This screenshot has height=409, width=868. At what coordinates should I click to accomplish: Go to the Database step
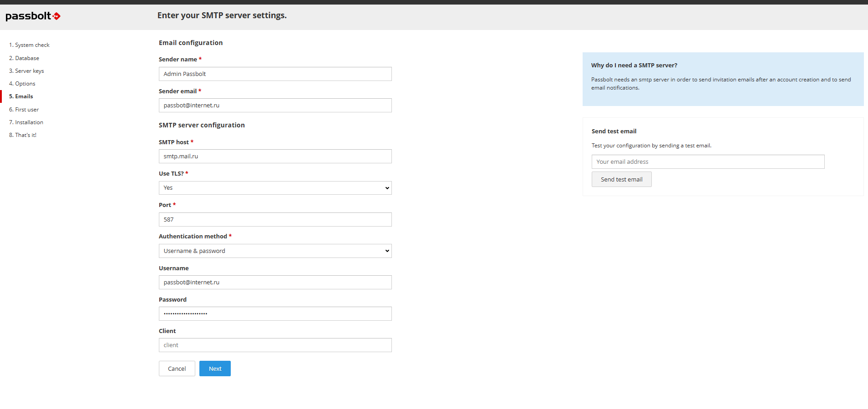24,58
